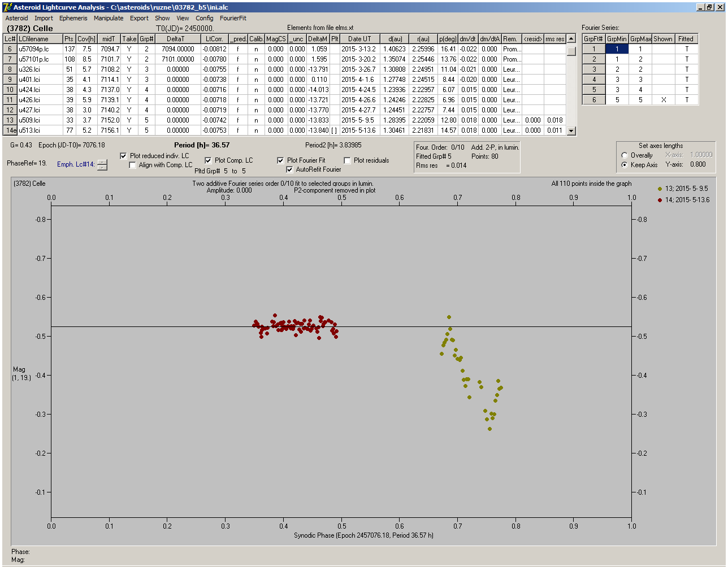
Task: Click DeltaT cell 7094.00000
Action: 179,49
